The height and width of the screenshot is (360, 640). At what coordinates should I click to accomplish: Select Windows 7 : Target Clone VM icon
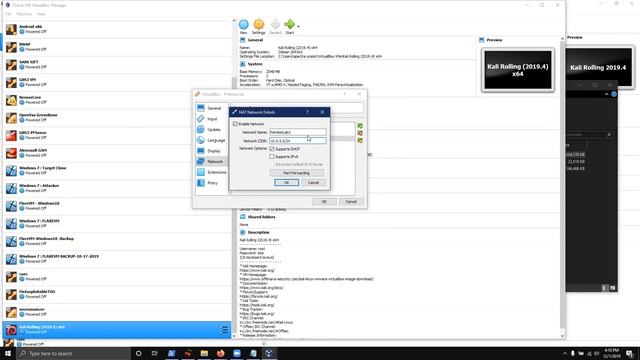coord(11,171)
